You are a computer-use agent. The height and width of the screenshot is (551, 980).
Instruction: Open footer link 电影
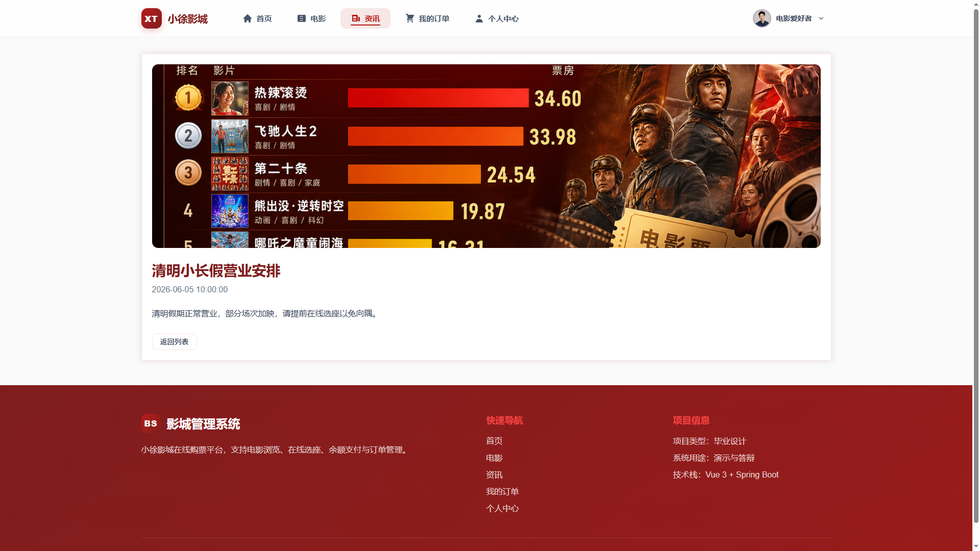tap(494, 458)
